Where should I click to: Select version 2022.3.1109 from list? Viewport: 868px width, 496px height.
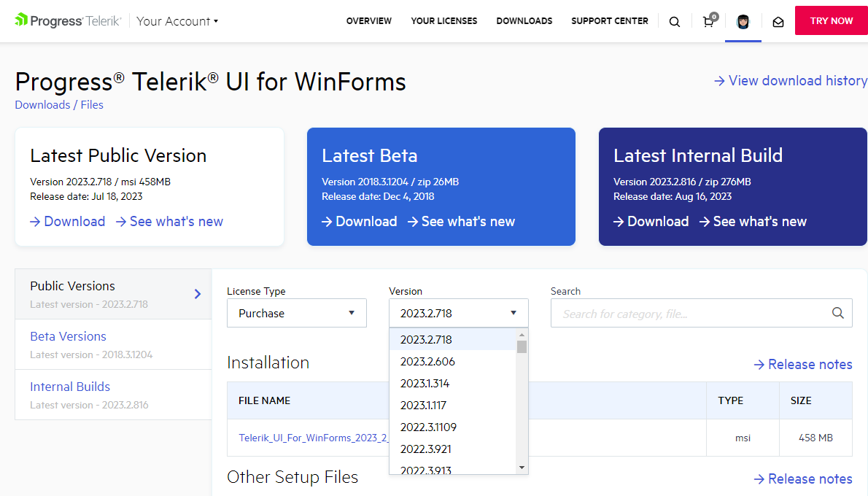428,427
